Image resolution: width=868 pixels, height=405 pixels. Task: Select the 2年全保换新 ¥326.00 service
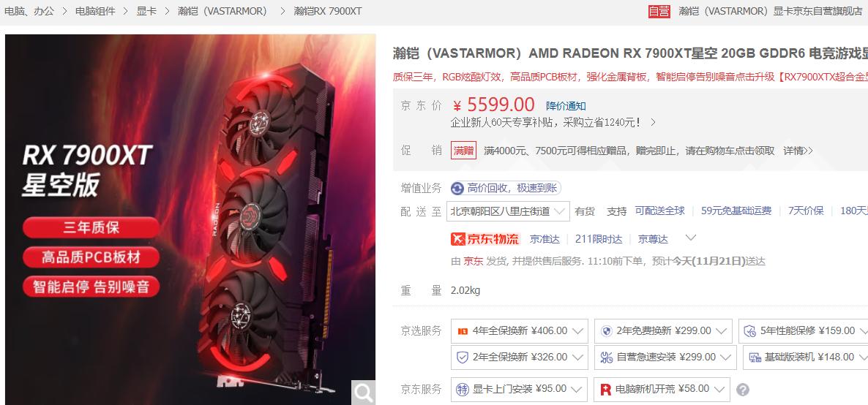click(x=519, y=357)
